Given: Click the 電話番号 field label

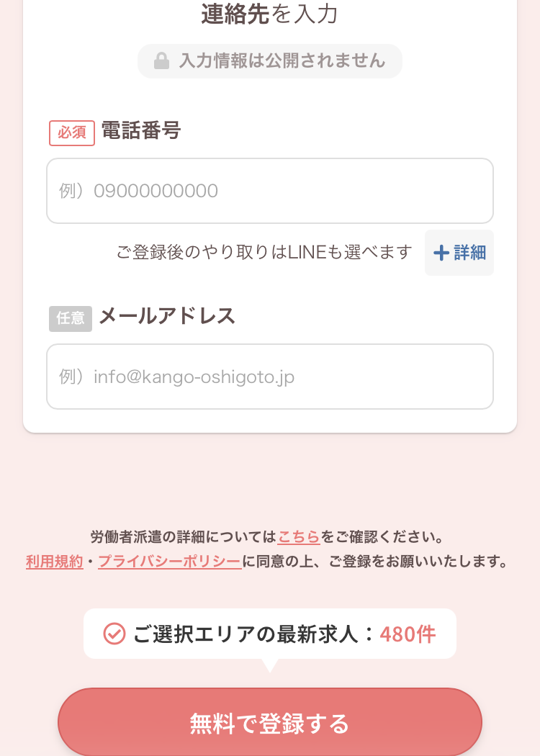Looking at the screenshot, I should [141, 130].
